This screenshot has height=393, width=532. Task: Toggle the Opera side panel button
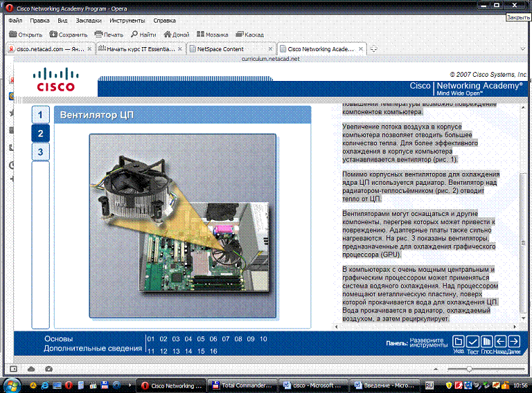coord(15,369)
